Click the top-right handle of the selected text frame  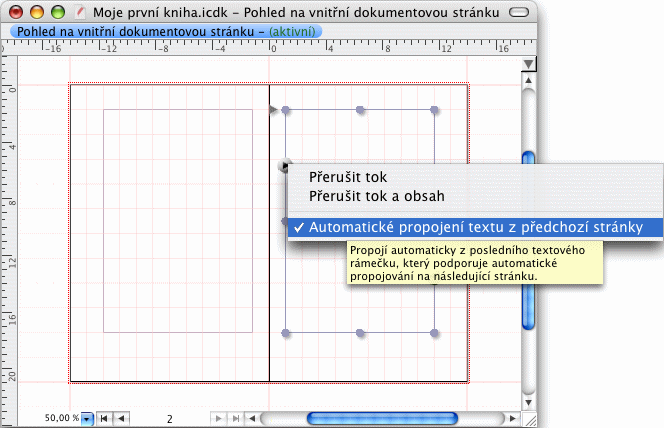434,110
